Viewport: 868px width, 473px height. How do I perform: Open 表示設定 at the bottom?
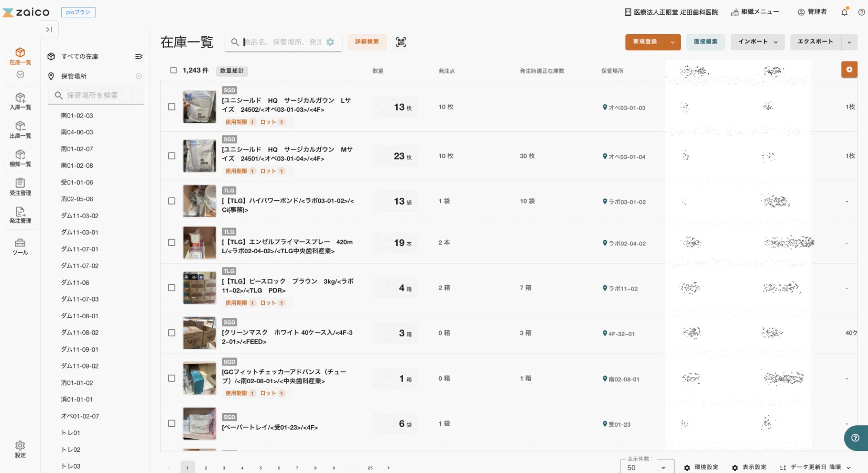click(x=749, y=467)
